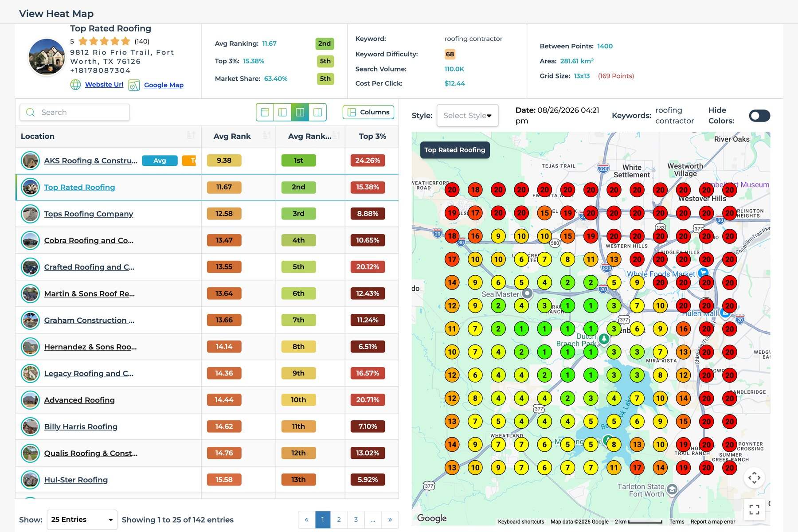Click the Hul-Ster Roofing business avatar
798x532 pixels.
pos(31,480)
